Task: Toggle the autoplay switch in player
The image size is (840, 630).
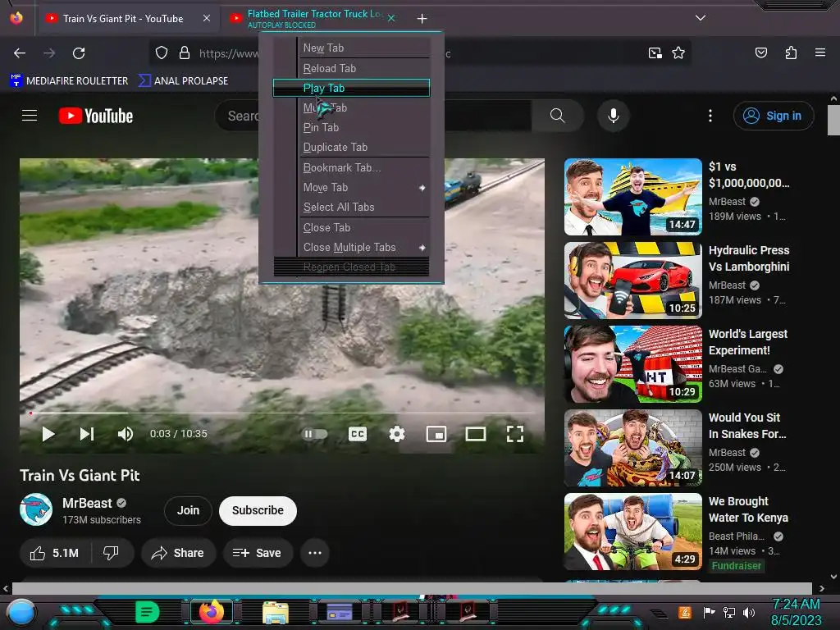Action: 315,434
